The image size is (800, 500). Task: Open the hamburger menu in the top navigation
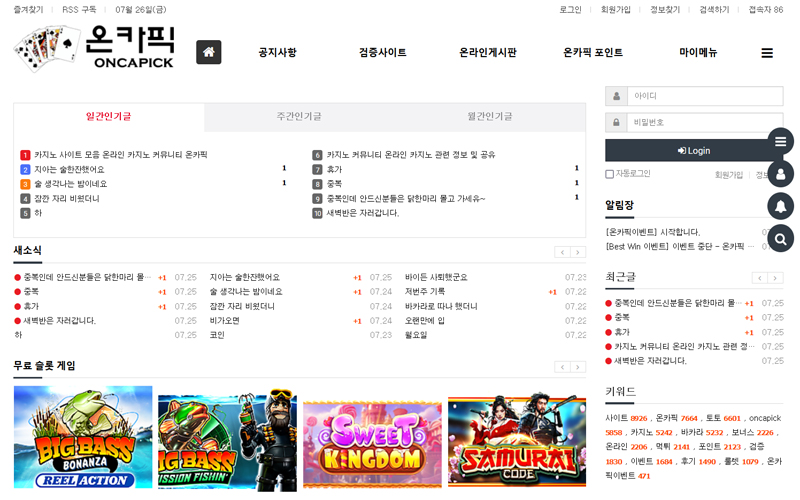[x=767, y=53]
